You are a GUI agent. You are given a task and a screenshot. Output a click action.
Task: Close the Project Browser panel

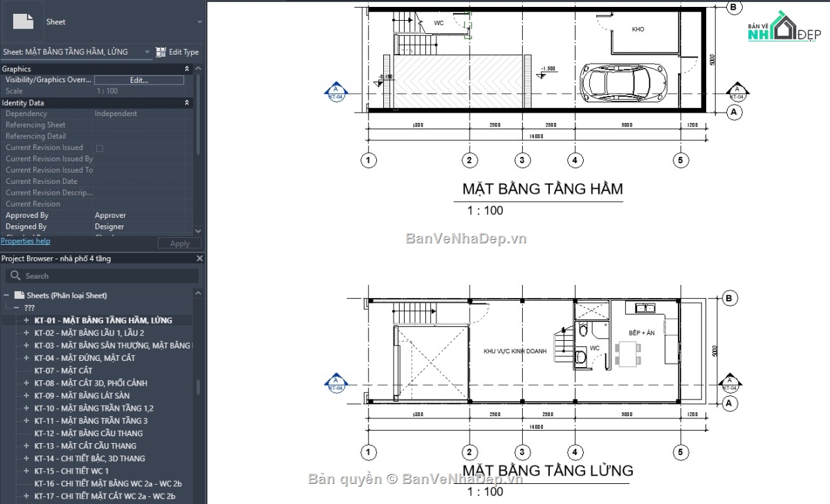[x=200, y=259]
